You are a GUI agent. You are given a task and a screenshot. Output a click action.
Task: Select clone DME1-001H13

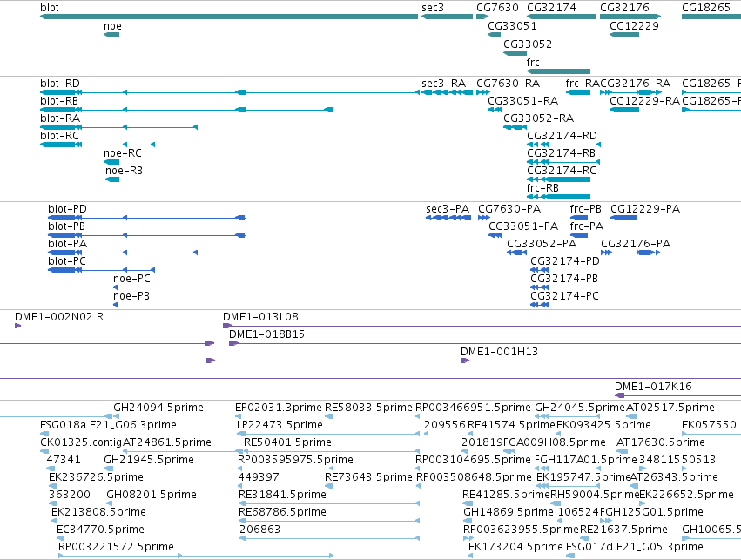point(499,352)
